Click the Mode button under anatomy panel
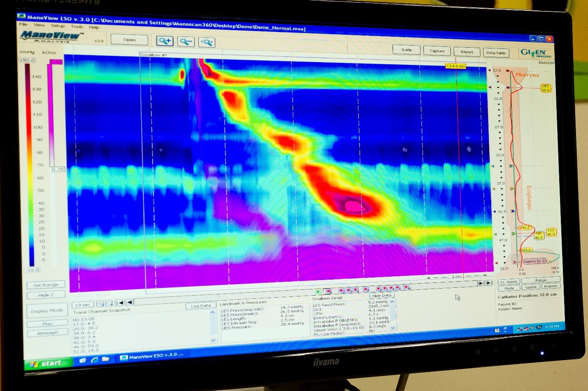Image resolution: width=588 pixels, height=391 pixels. point(509,288)
